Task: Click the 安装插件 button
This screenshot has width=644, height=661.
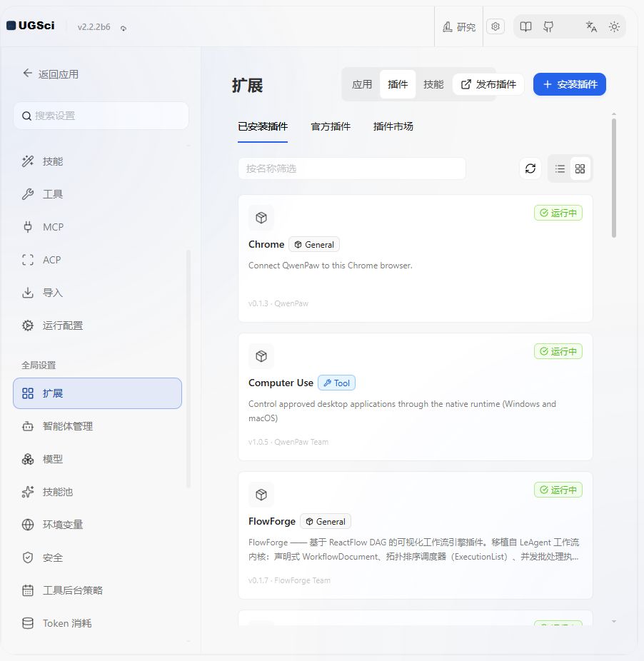Action: click(x=570, y=84)
